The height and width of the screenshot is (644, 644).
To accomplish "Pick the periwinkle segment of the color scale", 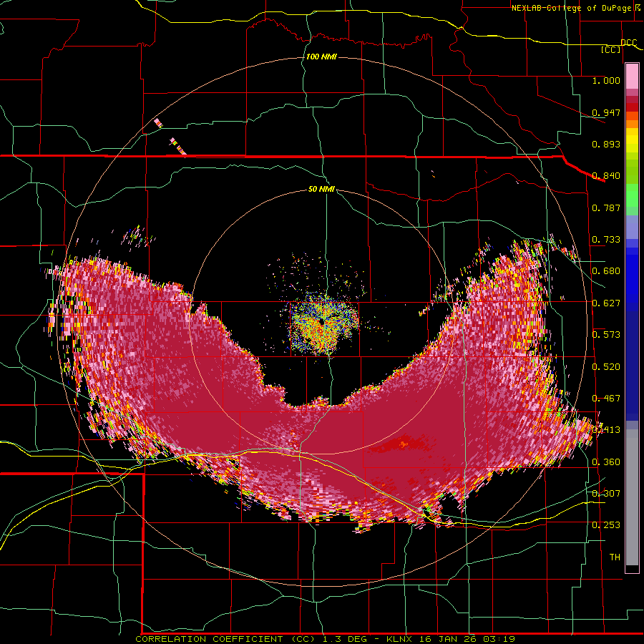I will (632, 227).
